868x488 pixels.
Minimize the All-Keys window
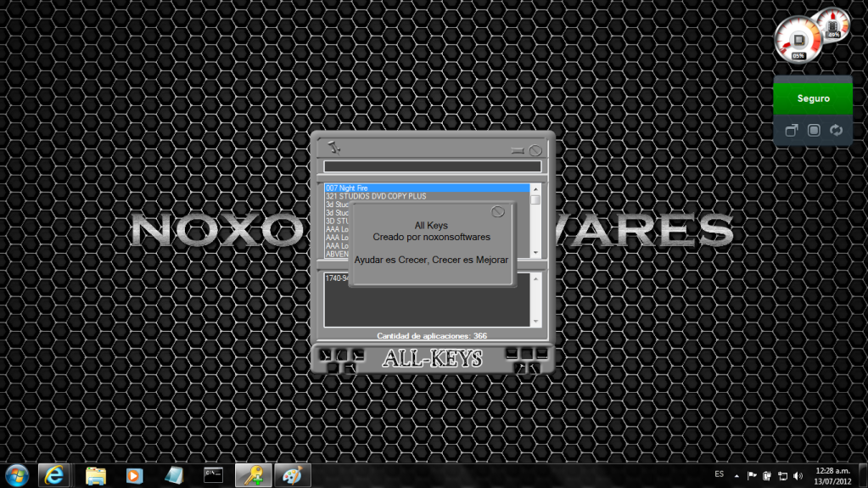[518, 150]
